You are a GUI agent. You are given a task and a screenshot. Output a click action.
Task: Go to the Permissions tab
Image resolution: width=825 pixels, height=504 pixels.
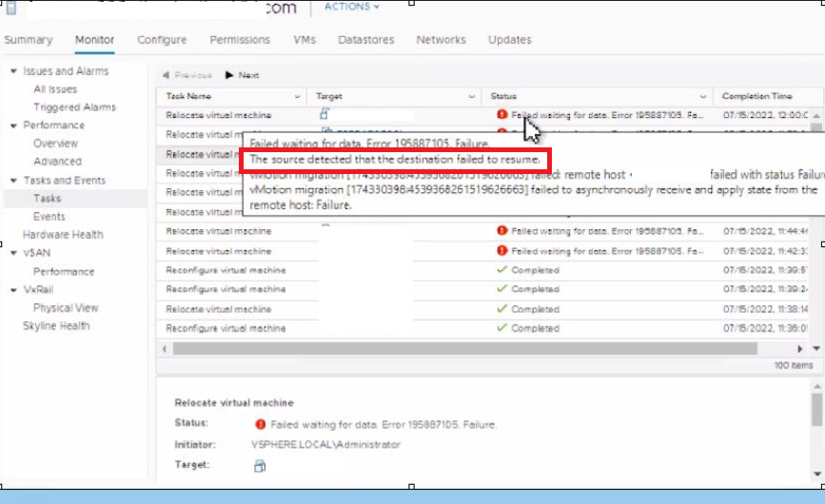click(x=240, y=40)
